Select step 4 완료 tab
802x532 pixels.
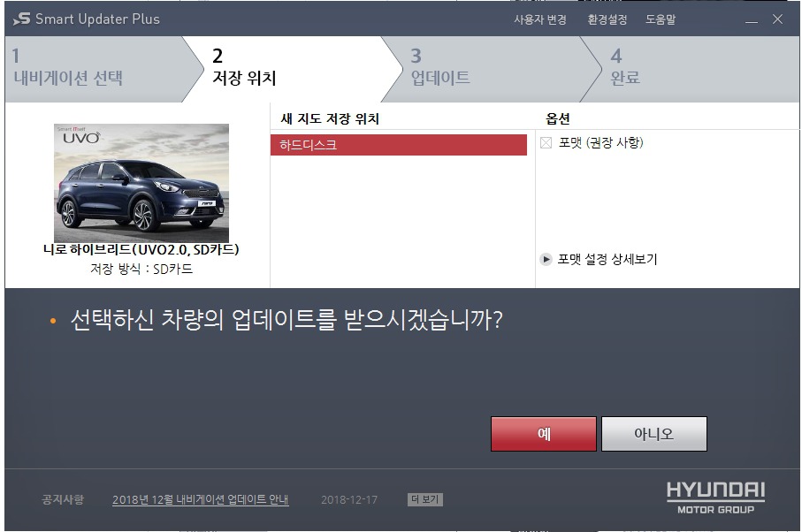coord(691,69)
